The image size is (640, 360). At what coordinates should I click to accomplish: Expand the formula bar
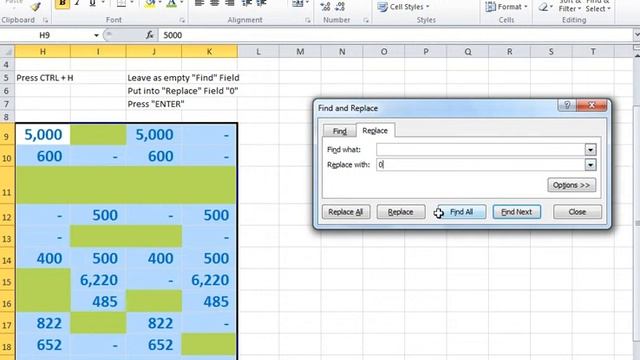pyautogui.click(x=636, y=36)
